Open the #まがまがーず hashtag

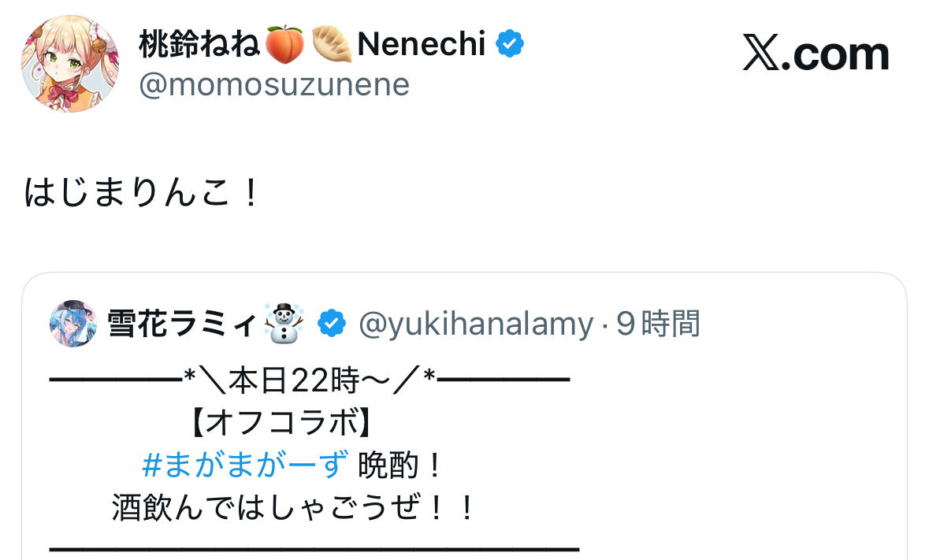pyautogui.click(x=245, y=466)
